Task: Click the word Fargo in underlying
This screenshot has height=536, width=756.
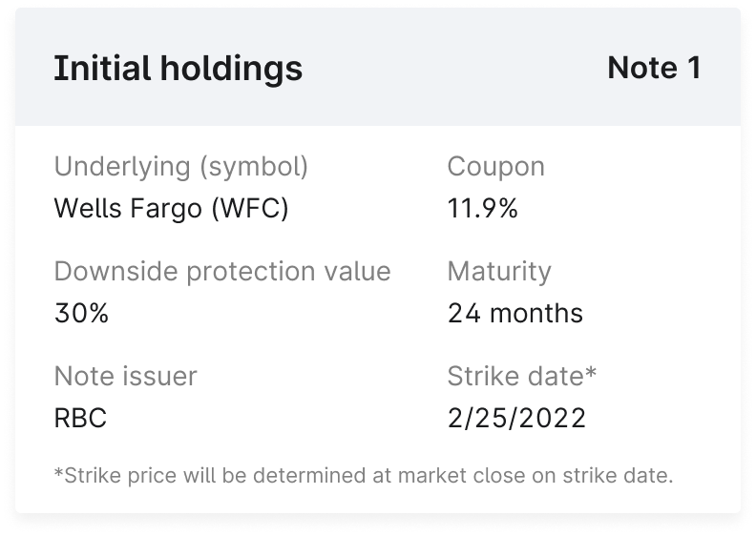Action: coord(168,208)
